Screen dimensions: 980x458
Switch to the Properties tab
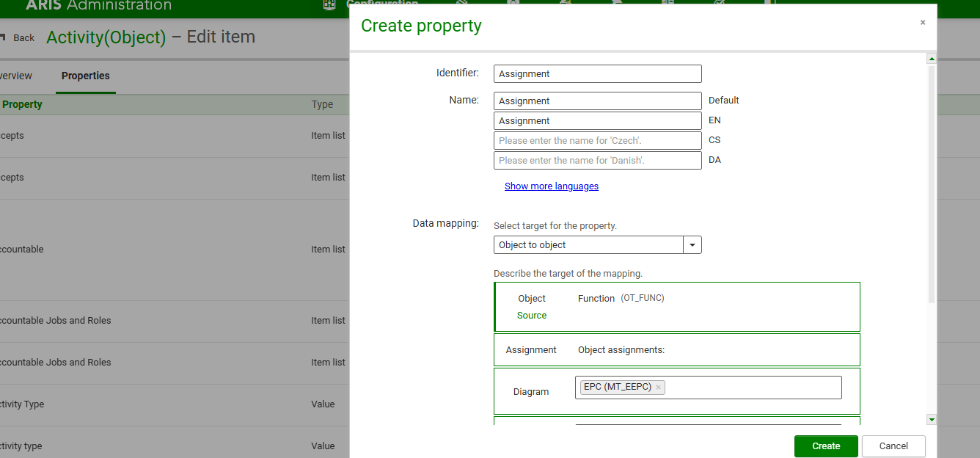pos(85,76)
